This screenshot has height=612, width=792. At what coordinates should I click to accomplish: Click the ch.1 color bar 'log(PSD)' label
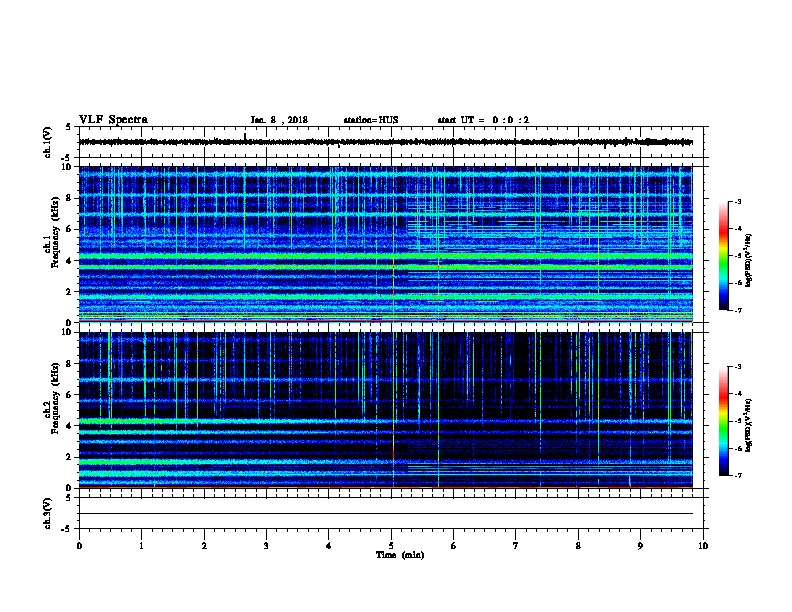click(749, 260)
